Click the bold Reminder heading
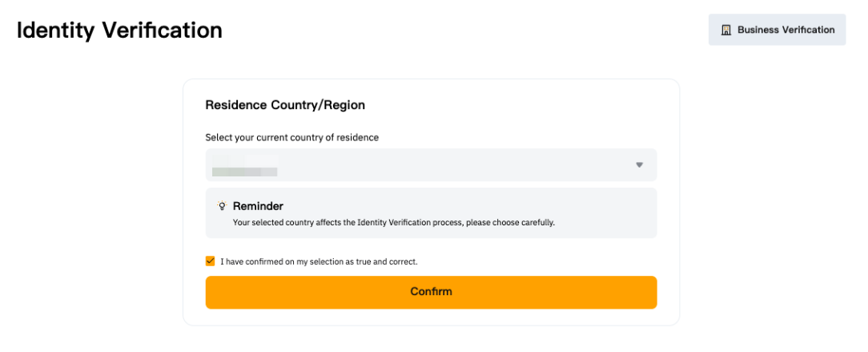This screenshot has height=352, width=868. [x=258, y=206]
